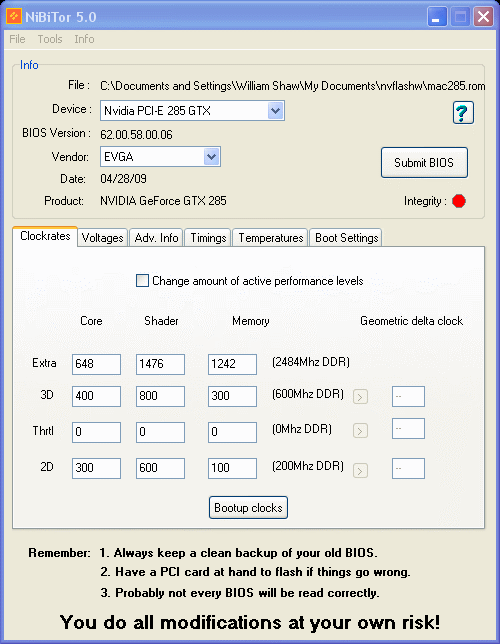Enable Change amount of active performance levels

[142, 281]
